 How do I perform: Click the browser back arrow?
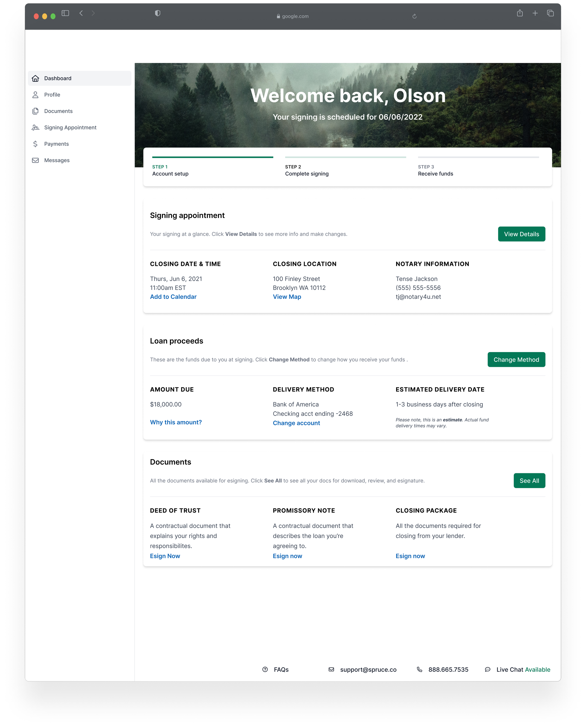[x=81, y=13]
